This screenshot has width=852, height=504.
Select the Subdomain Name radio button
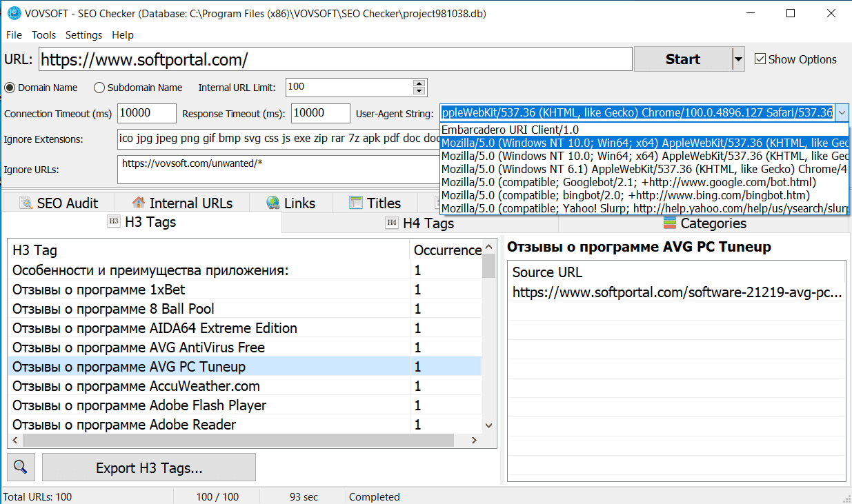(x=99, y=88)
